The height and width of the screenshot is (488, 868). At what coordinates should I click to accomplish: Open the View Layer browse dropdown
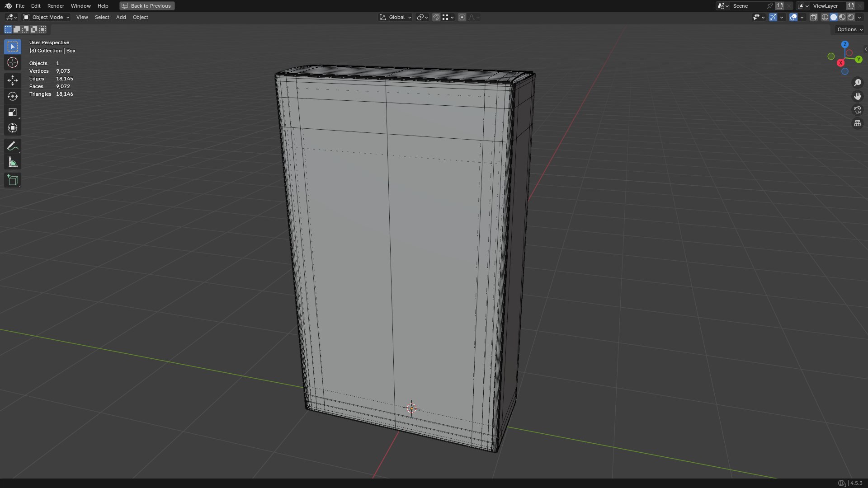tap(803, 6)
